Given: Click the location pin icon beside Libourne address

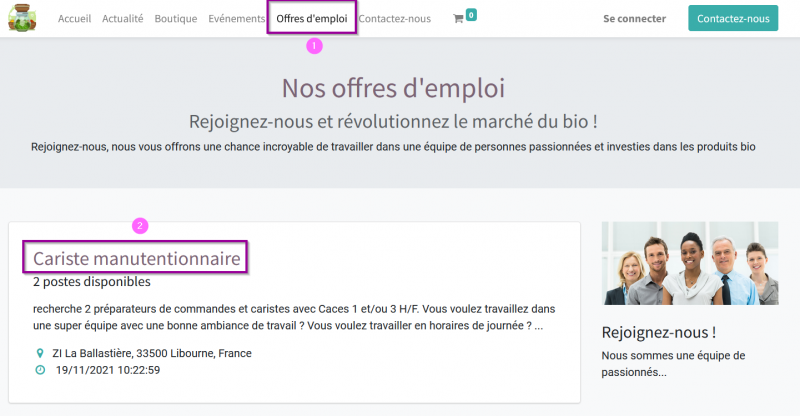Looking at the screenshot, I should [40, 353].
